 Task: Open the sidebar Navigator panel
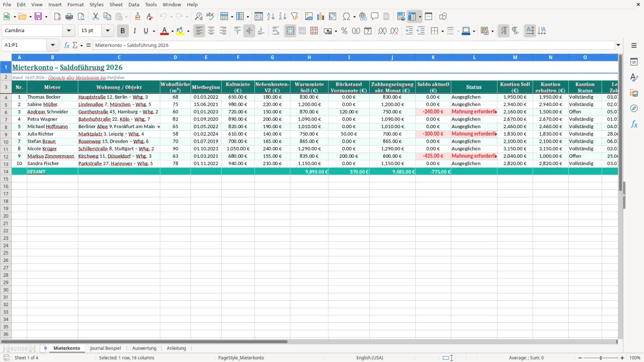pos(634,108)
